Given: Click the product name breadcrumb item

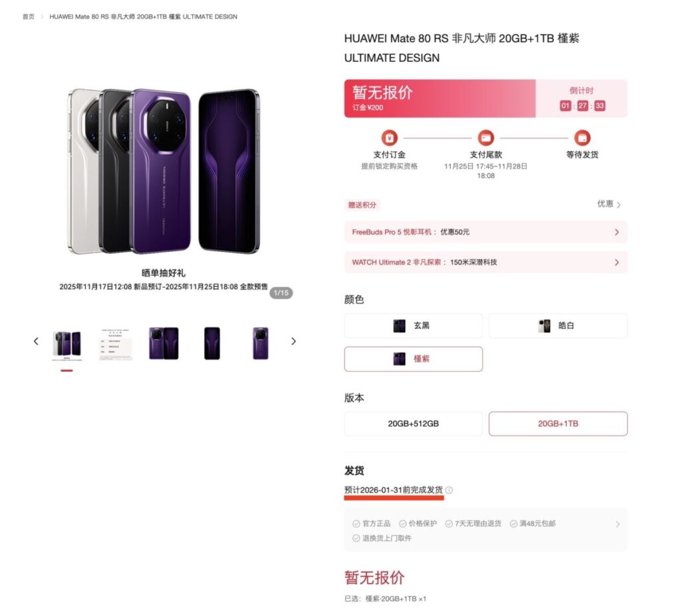Looking at the screenshot, I should tap(144, 17).
